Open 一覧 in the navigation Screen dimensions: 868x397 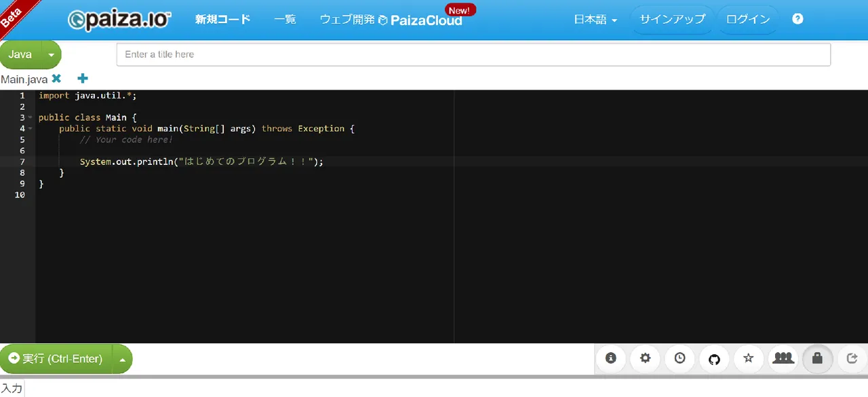[x=285, y=19]
